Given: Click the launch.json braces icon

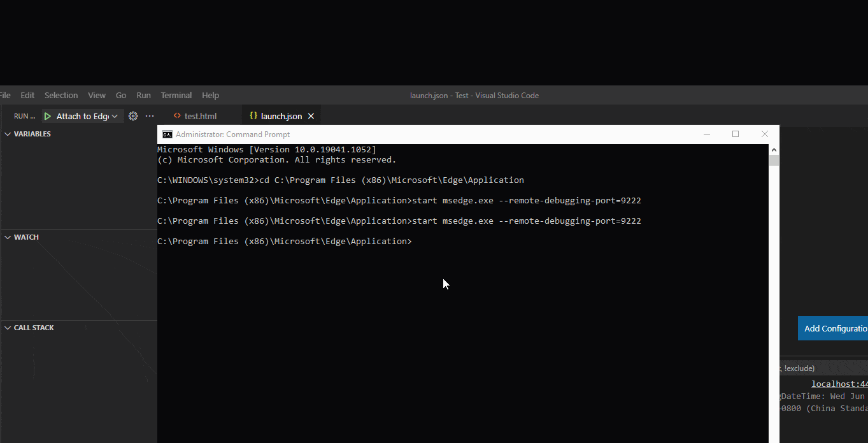Looking at the screenshot, I should click(x=254, y=115).
